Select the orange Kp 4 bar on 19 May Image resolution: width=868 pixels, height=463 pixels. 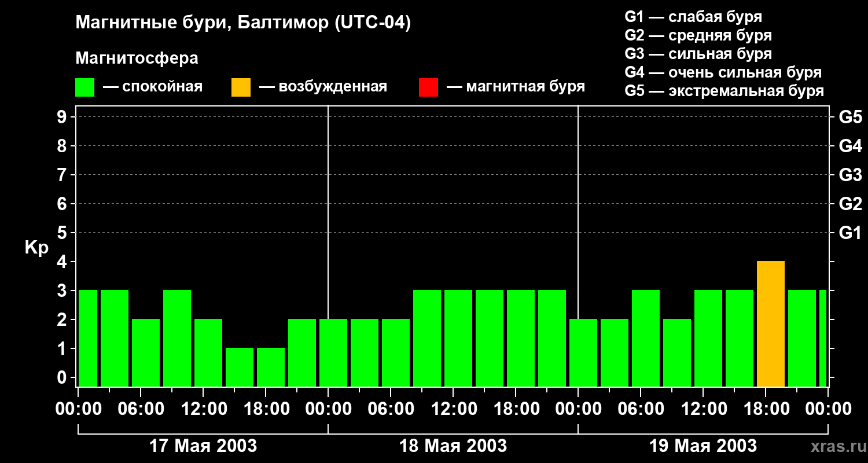click(771, 324)
